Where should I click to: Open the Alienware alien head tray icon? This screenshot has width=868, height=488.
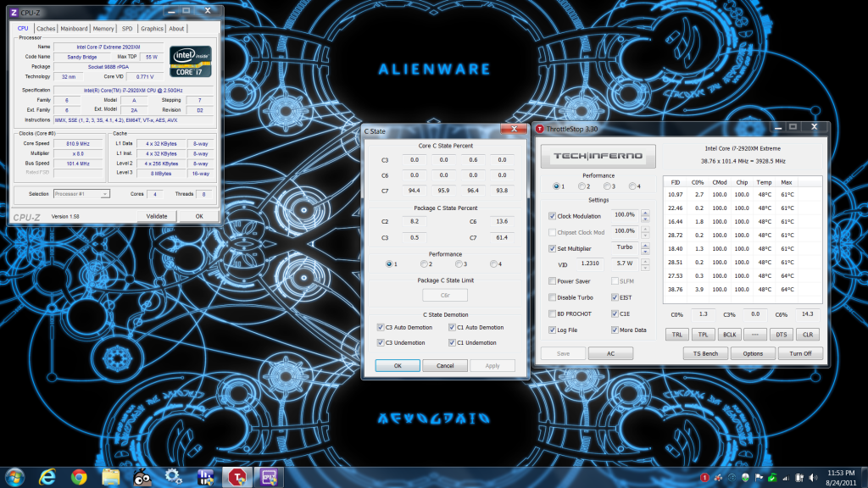(x=745, y=478)
